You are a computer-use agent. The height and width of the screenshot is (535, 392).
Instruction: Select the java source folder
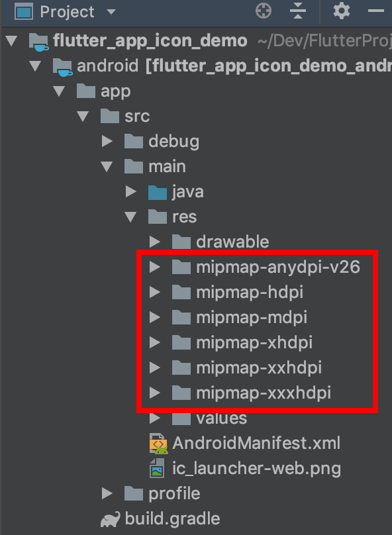pyautogui.click(x=187, y=192)
